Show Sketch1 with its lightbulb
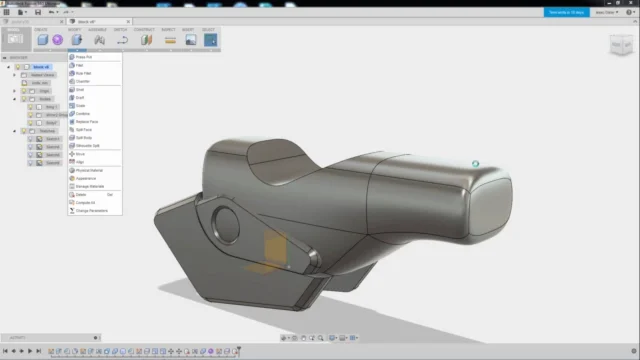Screen dimensions: 640x360 coord(30,139)
